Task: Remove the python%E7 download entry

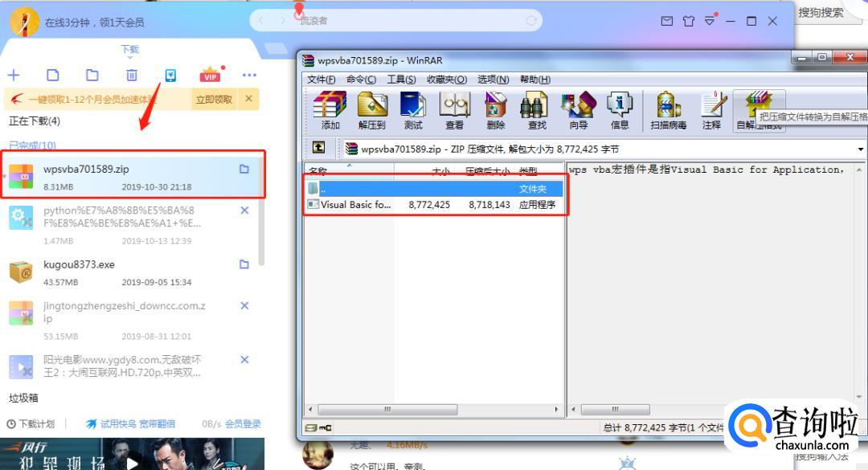Action: [244, 210]
